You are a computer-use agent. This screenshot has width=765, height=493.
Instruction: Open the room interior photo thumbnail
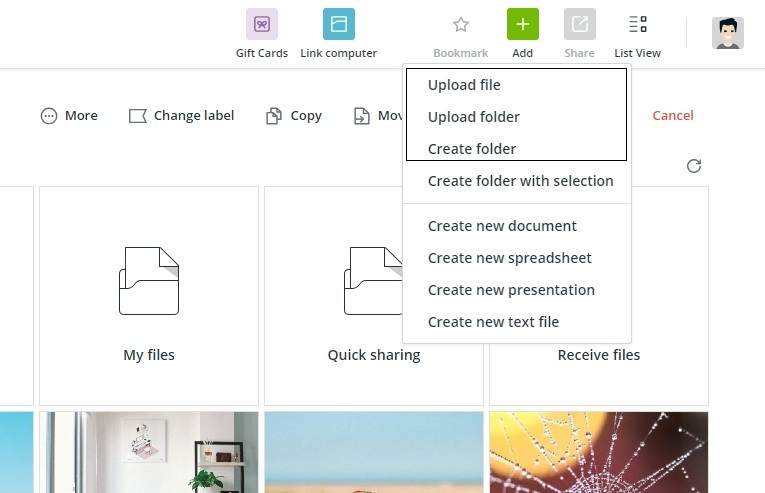[149, 452]
